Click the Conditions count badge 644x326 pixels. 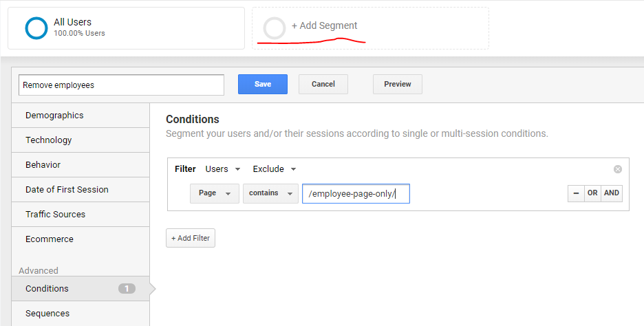[x=127, y=289]
